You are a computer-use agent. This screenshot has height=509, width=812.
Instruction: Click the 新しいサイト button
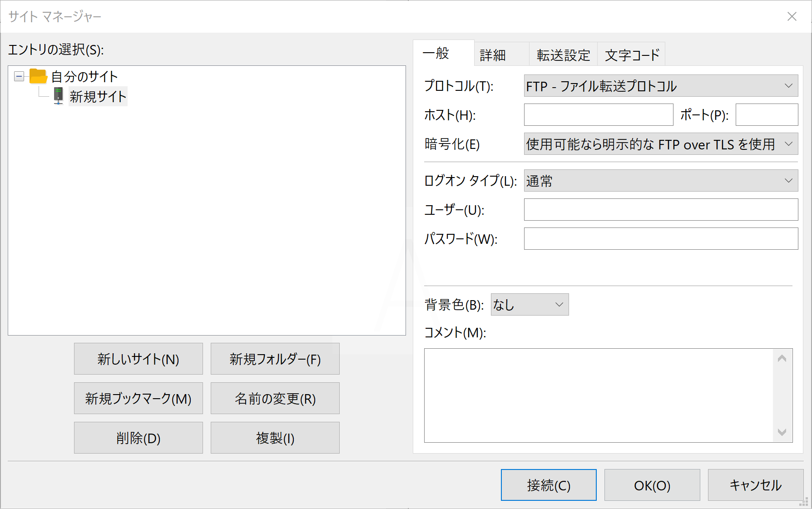click(x=138, y=359)
